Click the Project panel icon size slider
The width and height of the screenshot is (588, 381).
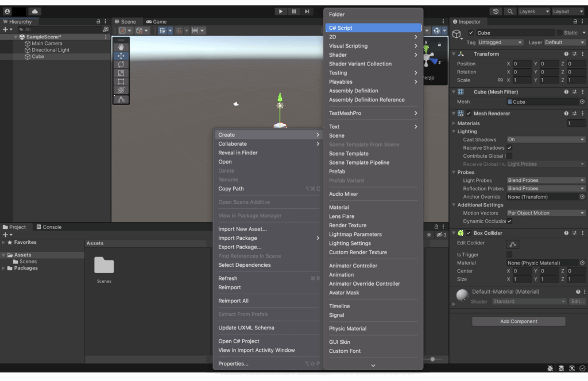pos(432,359)
